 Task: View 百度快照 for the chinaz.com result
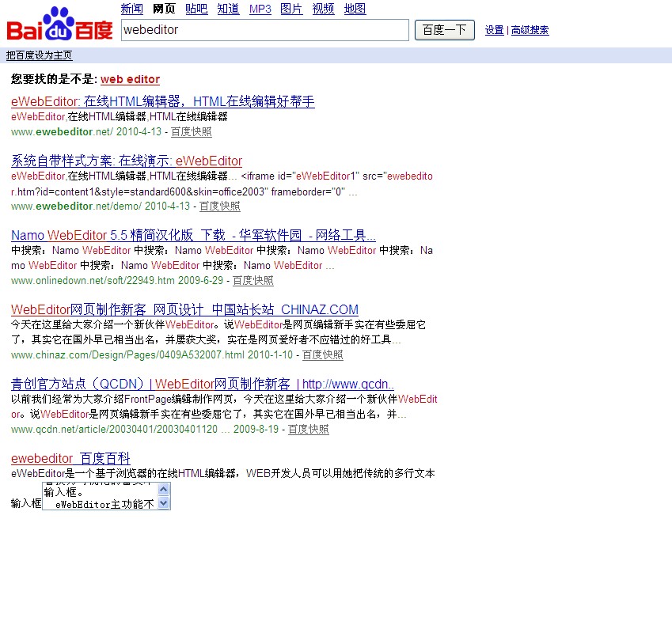tap(323, 354)
